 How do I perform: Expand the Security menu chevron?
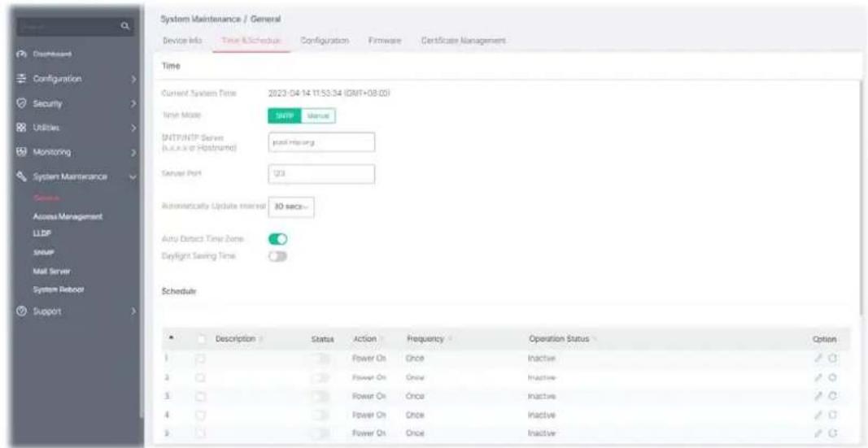(133, 103)
